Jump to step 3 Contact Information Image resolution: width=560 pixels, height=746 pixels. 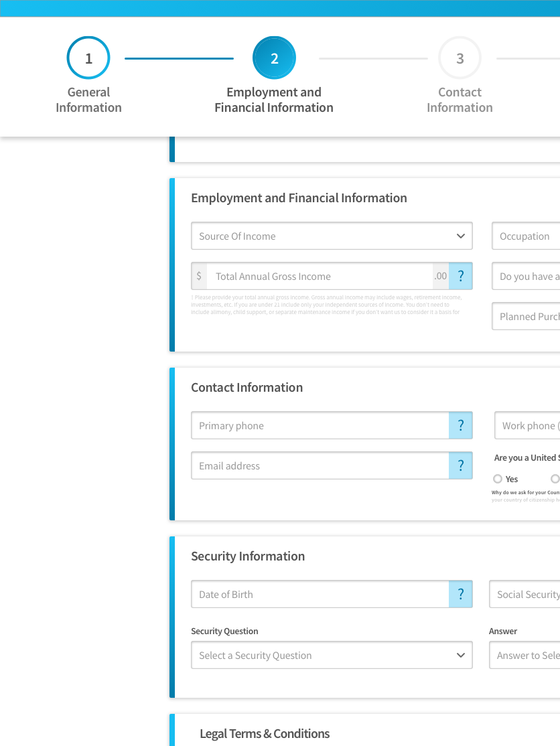(460, 75)
